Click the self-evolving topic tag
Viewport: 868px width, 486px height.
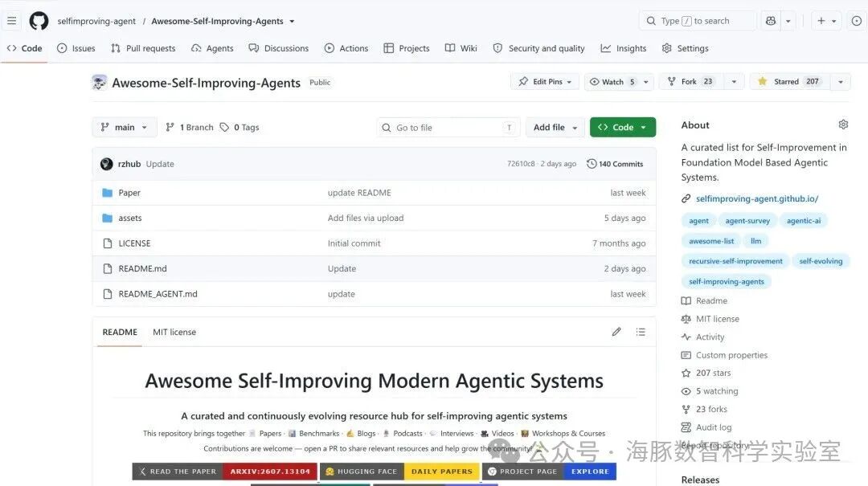point(821,261)
